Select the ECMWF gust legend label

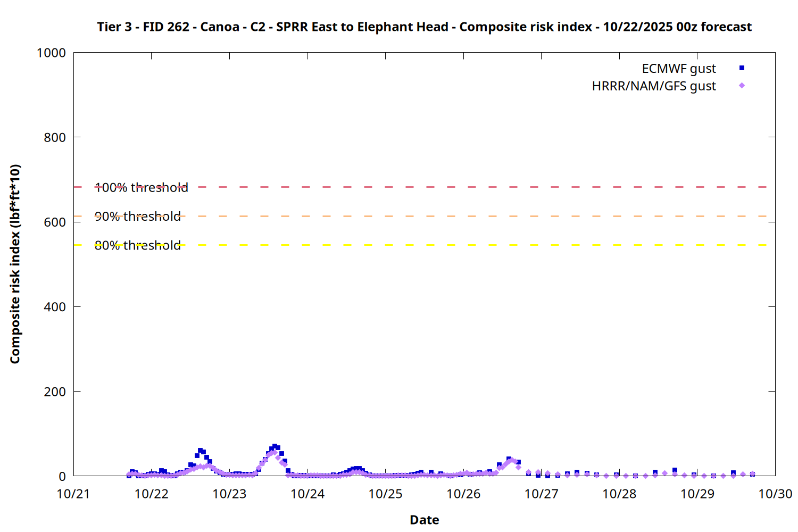point(678,69)
